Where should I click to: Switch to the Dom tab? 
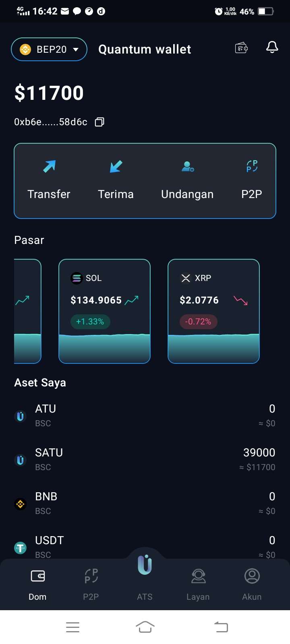tap(37, 583)
